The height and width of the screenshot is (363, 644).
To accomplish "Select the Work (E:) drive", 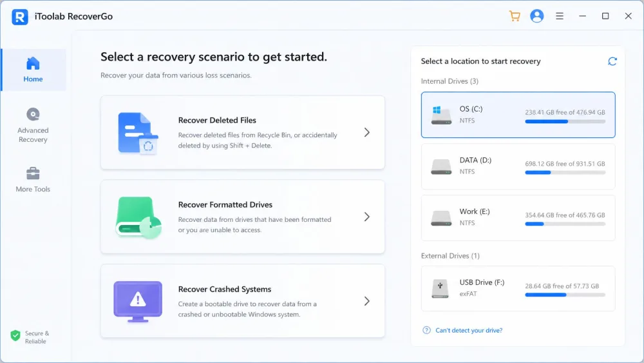I will click(518, 217).
